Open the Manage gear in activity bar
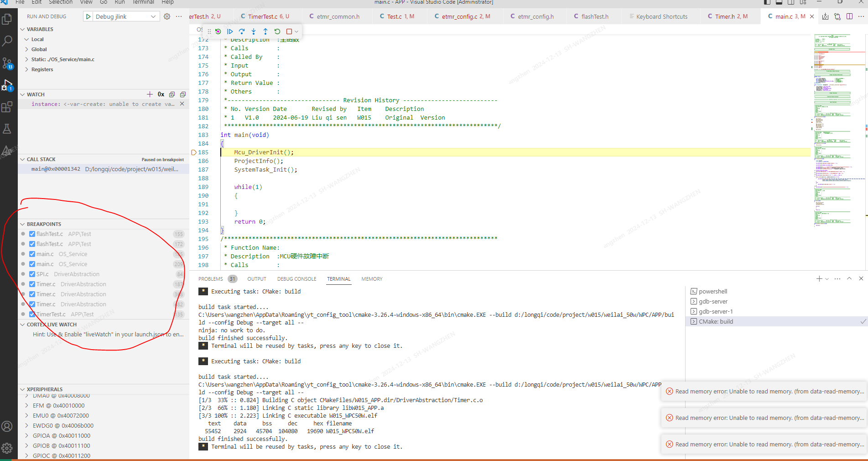Viewport: 868px width, 461px height. (7, 448)
